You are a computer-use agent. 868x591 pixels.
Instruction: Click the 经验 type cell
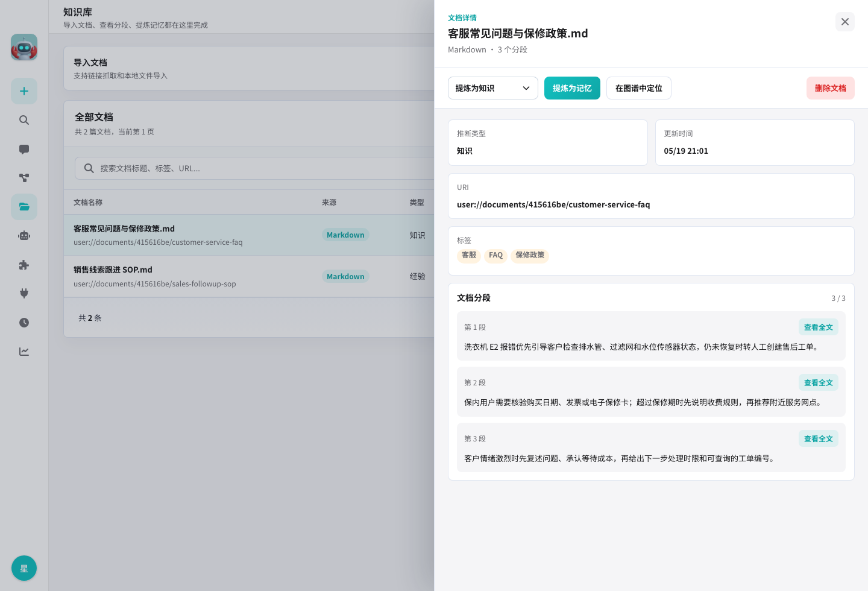click(x=418, y=276)
